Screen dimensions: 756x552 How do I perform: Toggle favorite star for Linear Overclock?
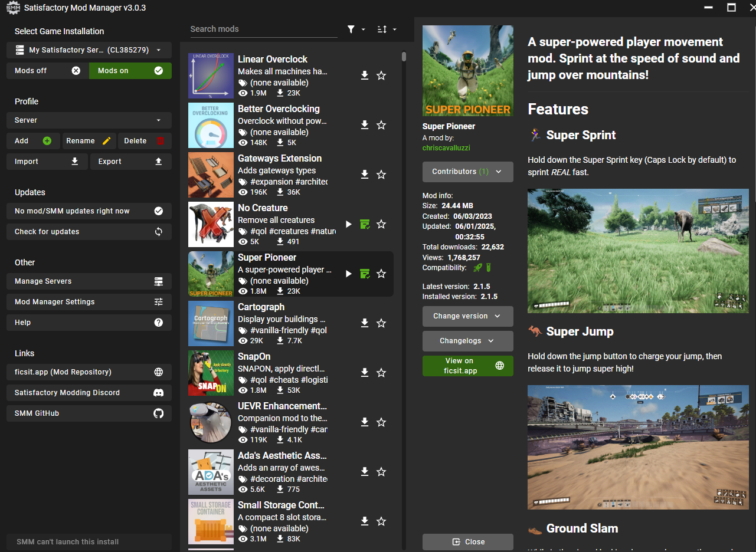coord(381,75)
